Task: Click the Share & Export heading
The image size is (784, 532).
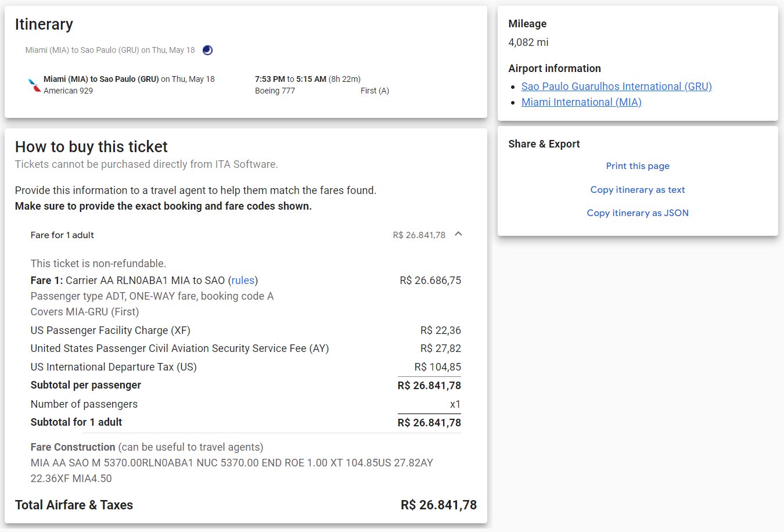Action: click(544, 144)
